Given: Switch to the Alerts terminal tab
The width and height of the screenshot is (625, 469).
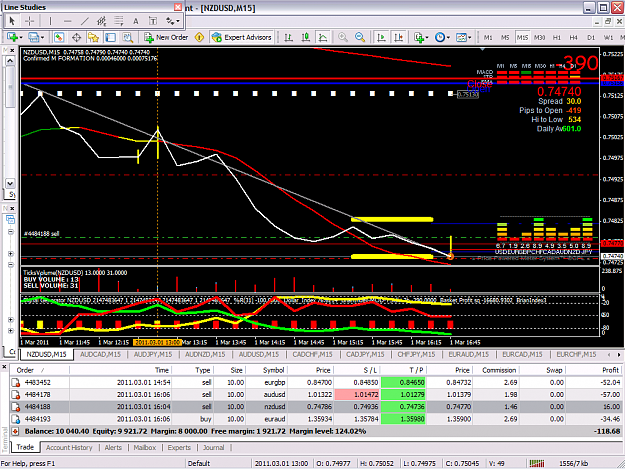Looking at the screenshot, I should (x=113, y=447).
